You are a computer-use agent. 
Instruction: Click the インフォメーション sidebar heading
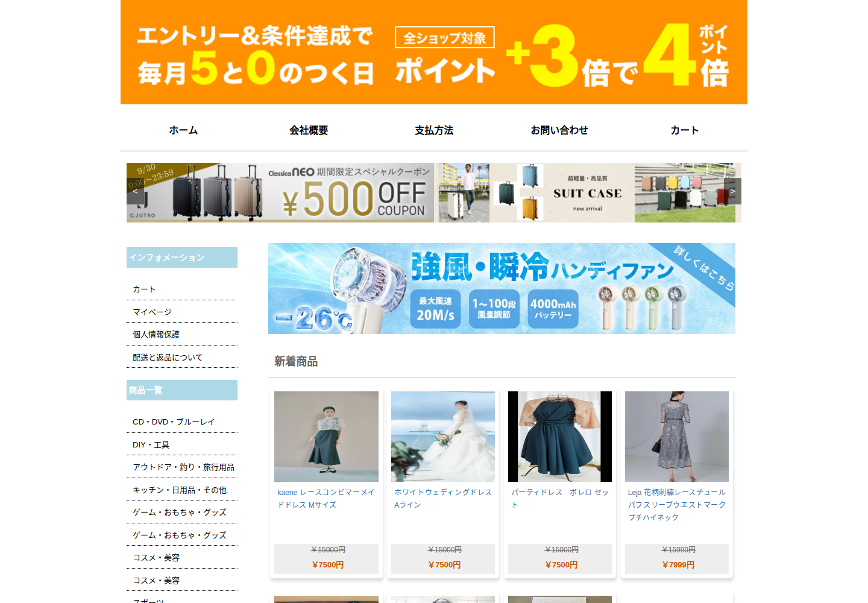(182, 257)
